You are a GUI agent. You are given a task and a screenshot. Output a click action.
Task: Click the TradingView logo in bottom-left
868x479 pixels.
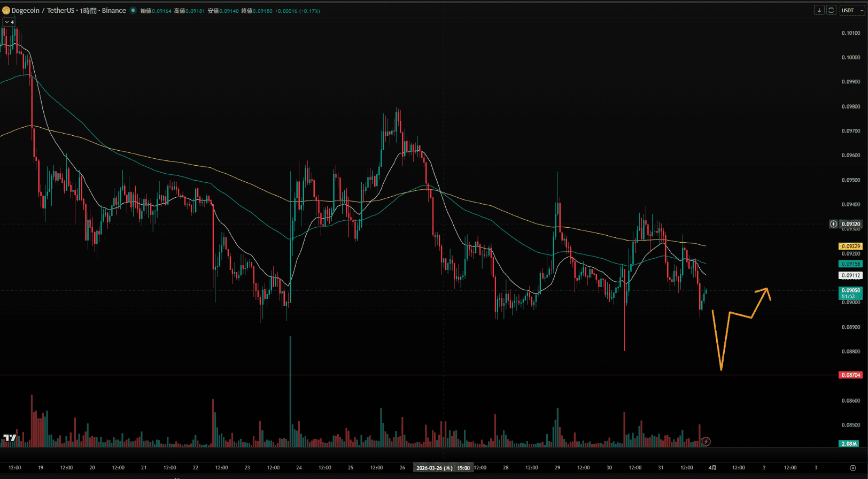point(10,438)
